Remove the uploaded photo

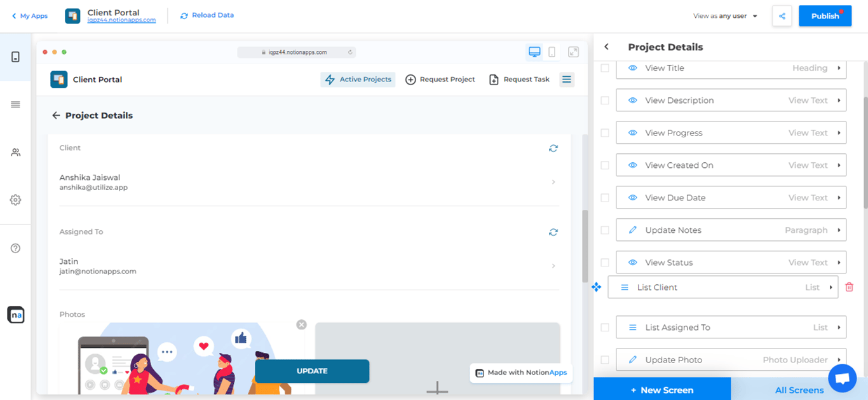[301, 325]
